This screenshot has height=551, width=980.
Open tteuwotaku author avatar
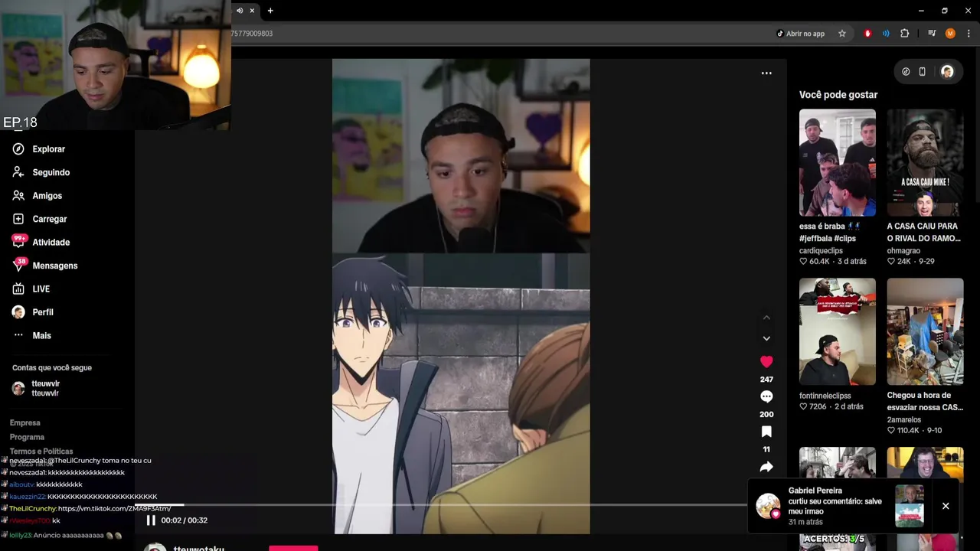coord(155,547)
